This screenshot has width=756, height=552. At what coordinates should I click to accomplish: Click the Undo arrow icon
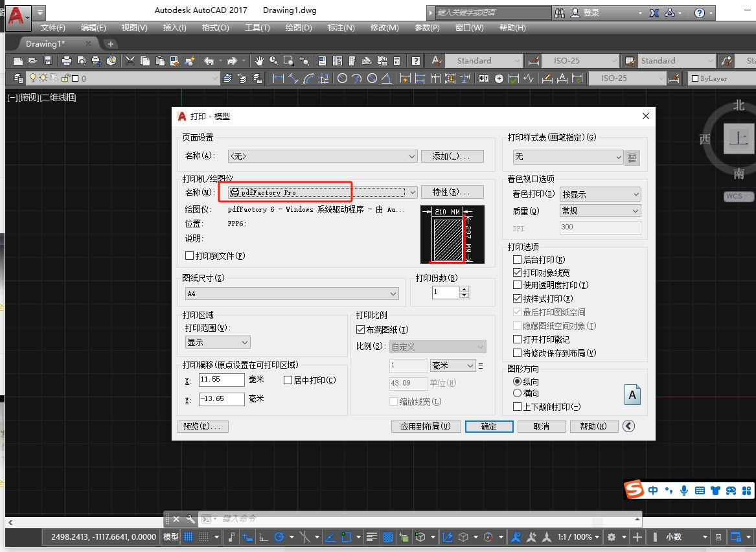[209, 61]
